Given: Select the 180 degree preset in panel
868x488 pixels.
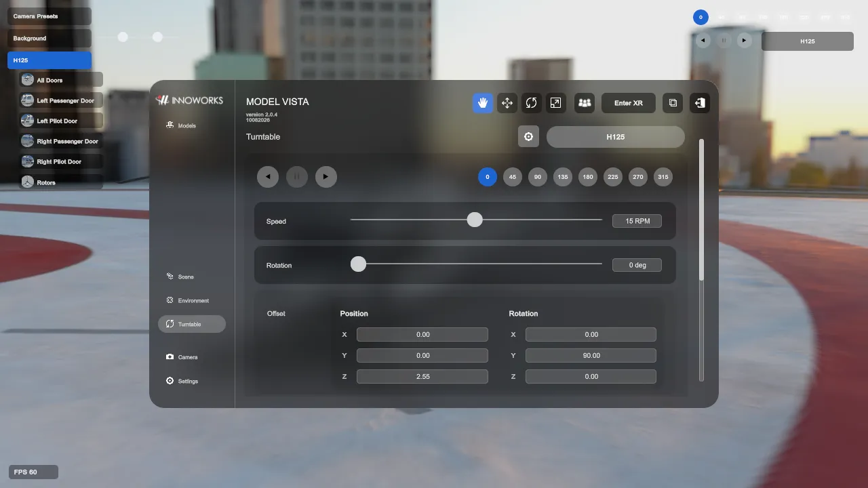Looking at the screenshot, I should point(588,177).
